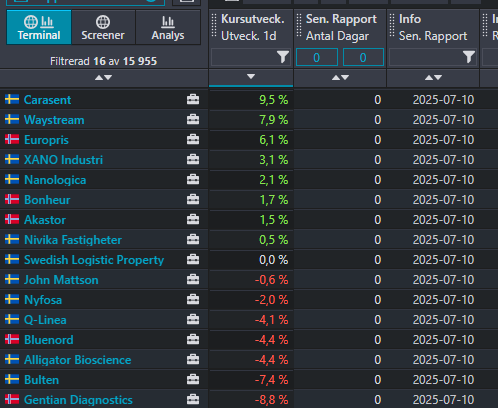
Task: Open the Akastor company link
Action: pyautogui.click(x=45, y=220)
